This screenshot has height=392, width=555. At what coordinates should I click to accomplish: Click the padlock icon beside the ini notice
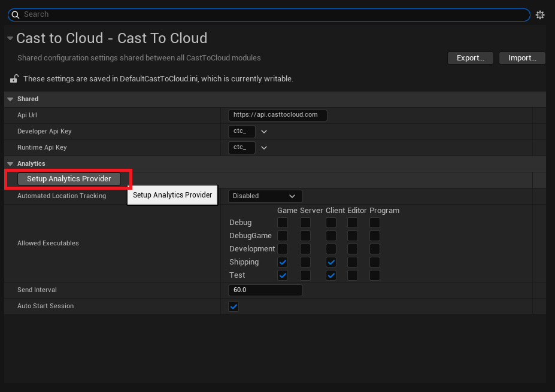pyautogui.click(x=14, y=78)
